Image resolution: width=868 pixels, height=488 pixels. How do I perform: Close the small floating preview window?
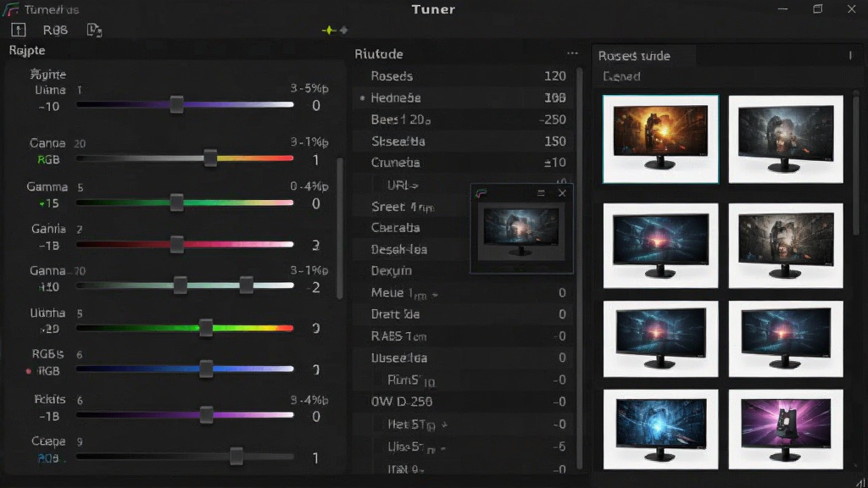pyautogui.click(x=562, y=192)
